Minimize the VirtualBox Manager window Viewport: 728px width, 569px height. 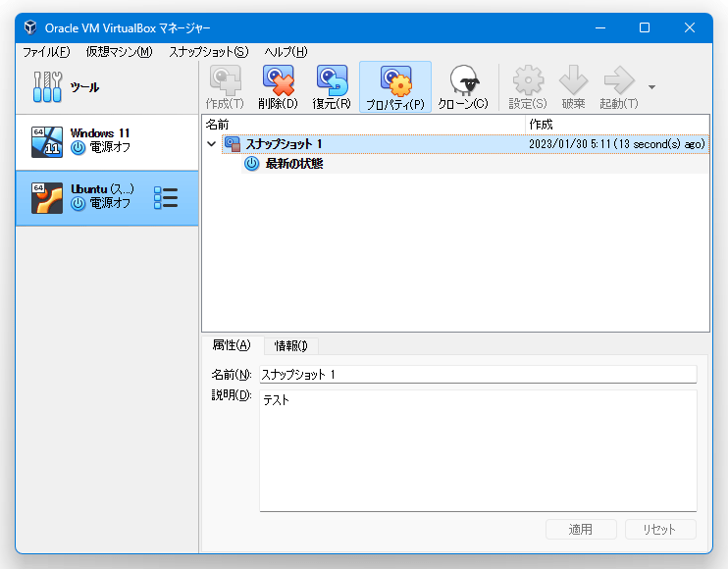pos(600,27)
